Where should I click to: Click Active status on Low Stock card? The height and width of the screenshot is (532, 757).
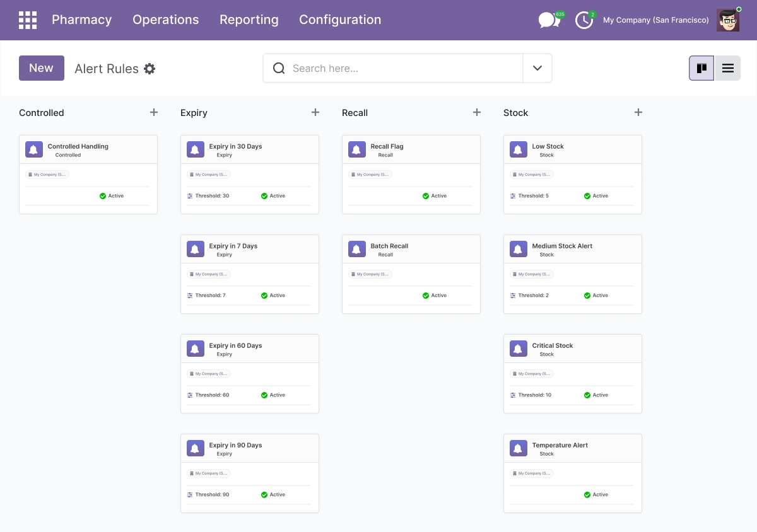coord(596,196)
